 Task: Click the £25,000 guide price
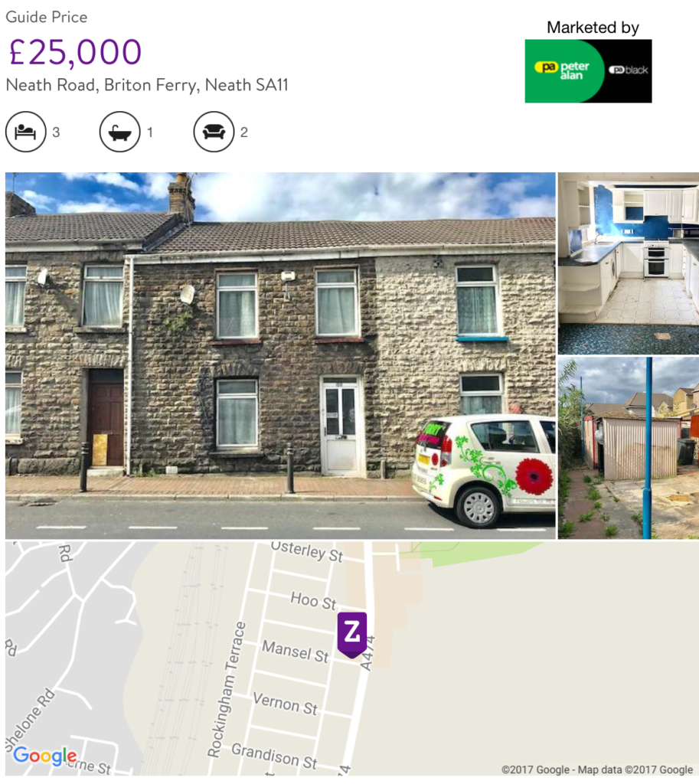click(x=76, y=52)
